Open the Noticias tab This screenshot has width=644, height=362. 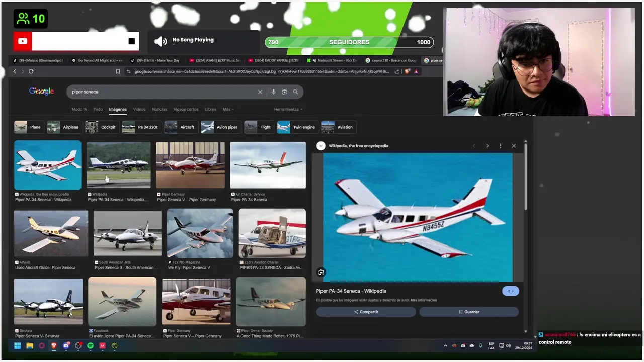click(159, 109)
